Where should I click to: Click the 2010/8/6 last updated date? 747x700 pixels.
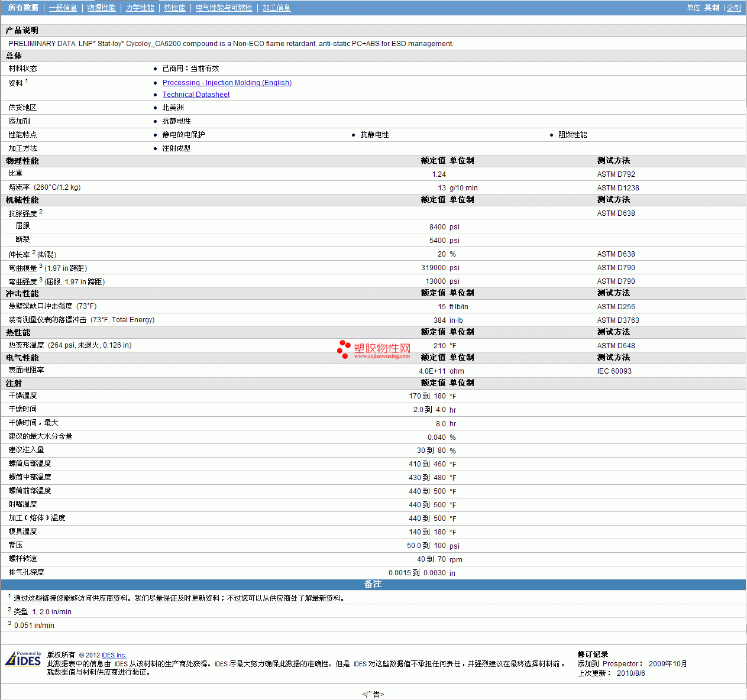(631, 673)
